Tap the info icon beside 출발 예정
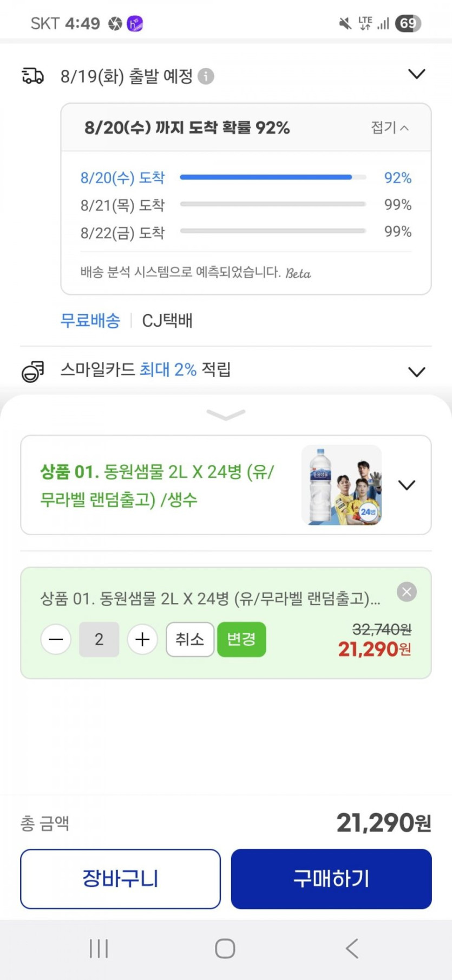Screen dimensions: 452x980 point(206,76)
